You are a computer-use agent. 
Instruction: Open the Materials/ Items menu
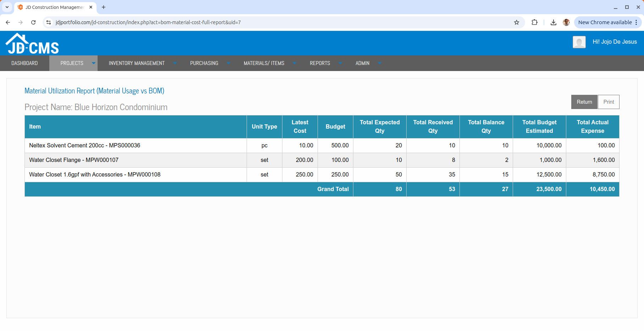click(x=264, y=63)
